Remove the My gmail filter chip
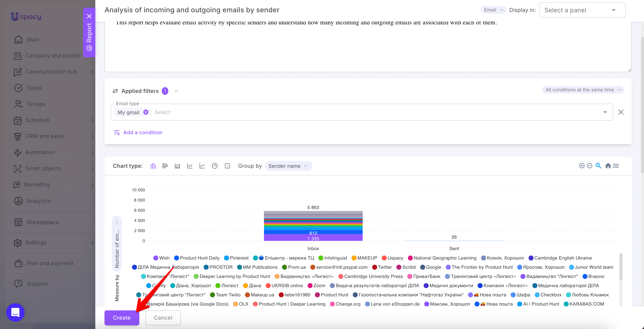This screenshot has height=329, width=644. tap(146, 112)
